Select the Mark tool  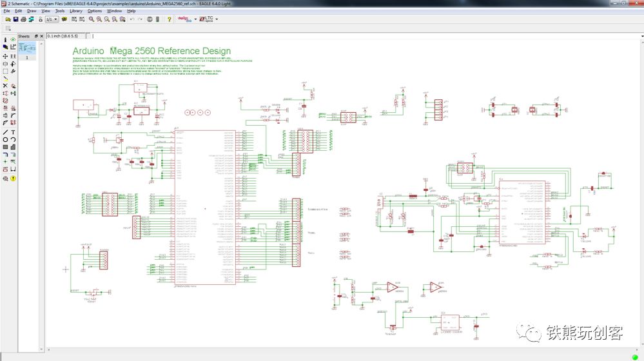tap(13, 47)
